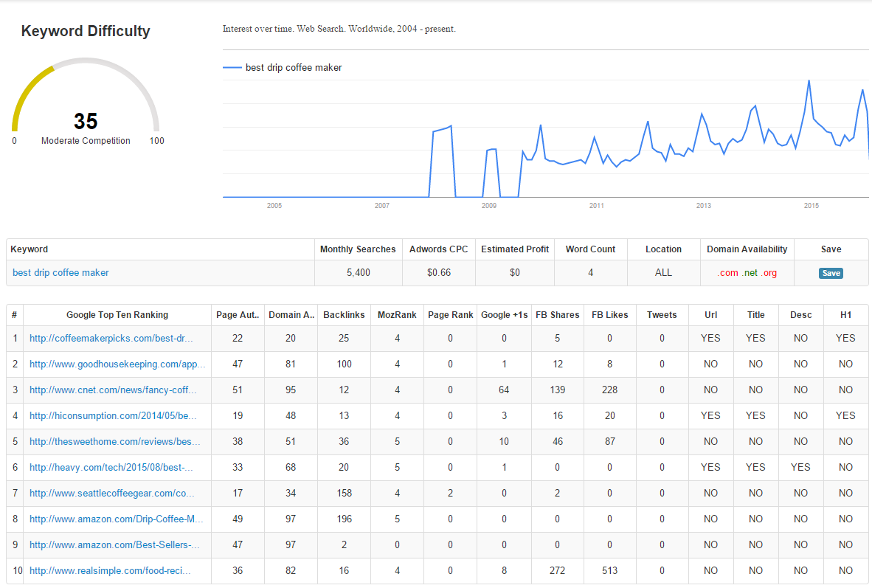This screenshot has width=872, height=588.
Task: Sort by Page Authority column header
Action: (x=238, y=315)
